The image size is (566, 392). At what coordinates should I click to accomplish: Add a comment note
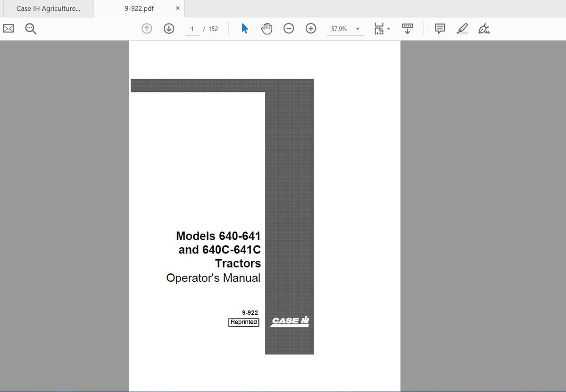tap(440, 29)
